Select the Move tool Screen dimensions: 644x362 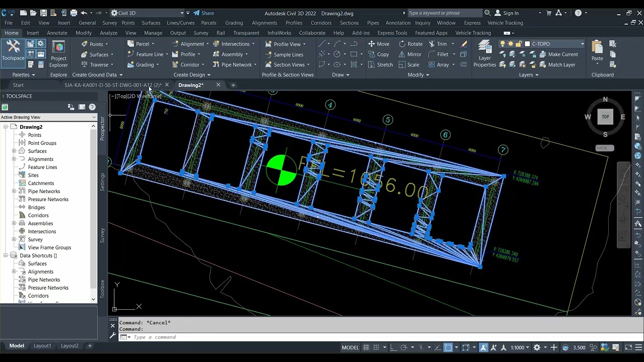(x=379, y=44)
